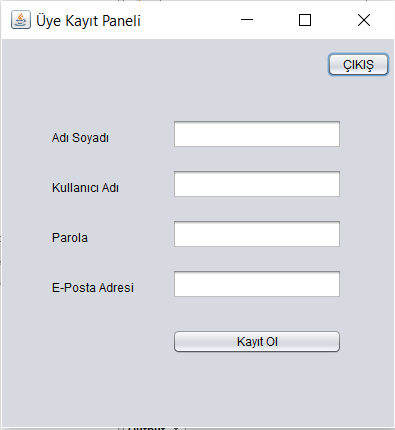Click blank gray panel area below Kayıt Ol
This screenshot has width=395, height=430.
257,387
